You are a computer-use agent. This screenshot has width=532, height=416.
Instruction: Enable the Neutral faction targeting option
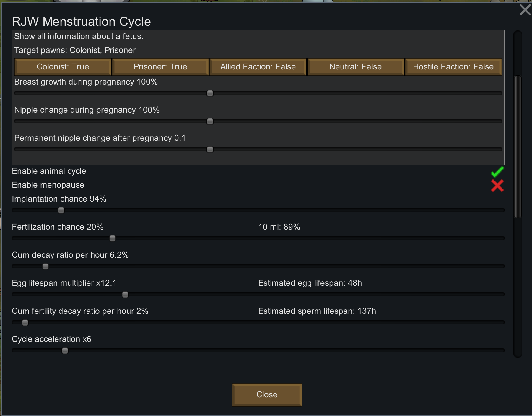coord(355,67)
